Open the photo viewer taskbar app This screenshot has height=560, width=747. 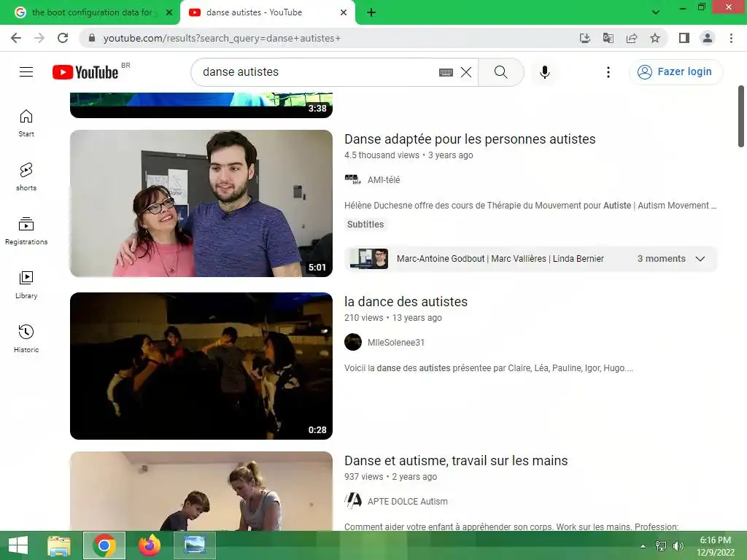[194, 545]
